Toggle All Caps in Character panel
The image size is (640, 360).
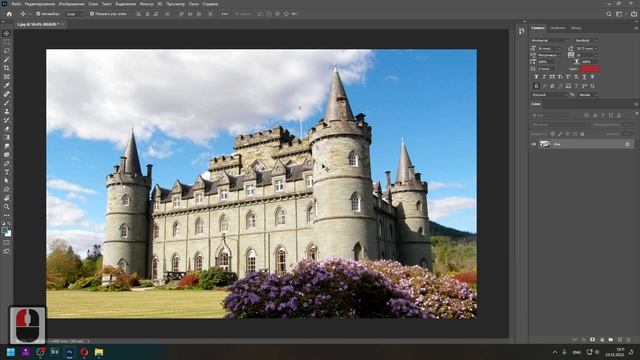click(x=552, y=77)
